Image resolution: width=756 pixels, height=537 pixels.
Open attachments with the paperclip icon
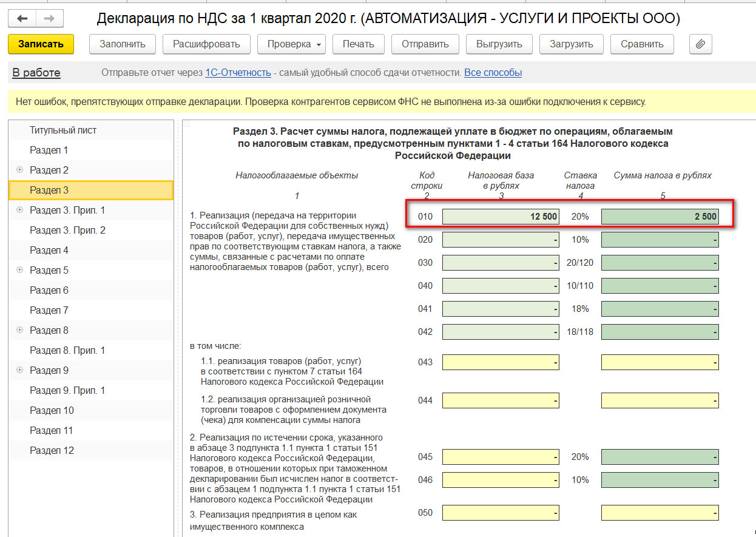700,44
